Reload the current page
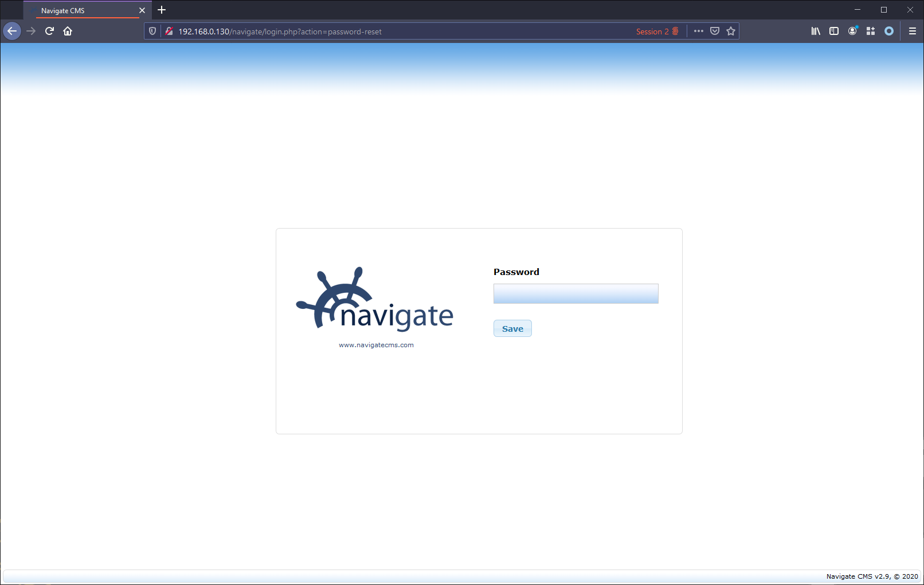Screen dimensions: 924x585 tap(49, 31)
